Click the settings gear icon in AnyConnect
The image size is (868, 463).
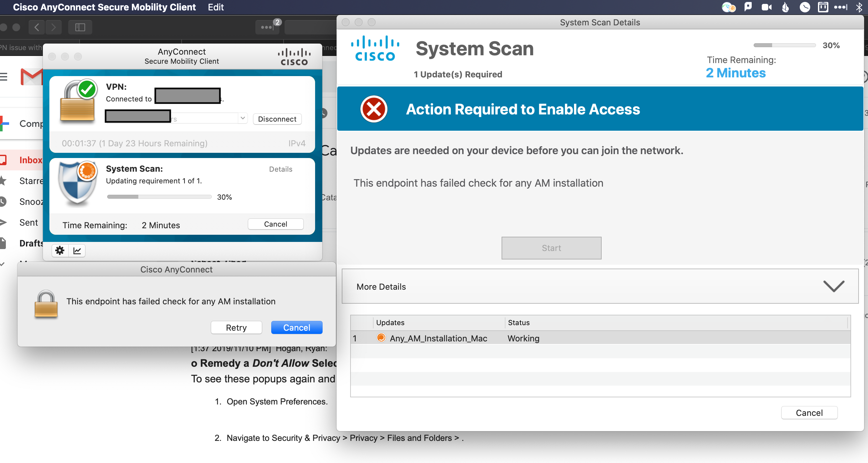coord(60,250)
